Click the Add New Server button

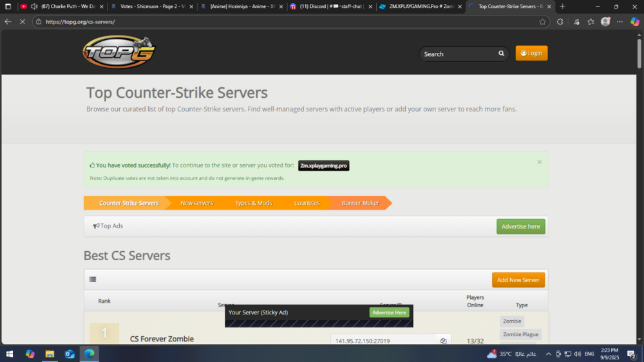coord(518,280)
